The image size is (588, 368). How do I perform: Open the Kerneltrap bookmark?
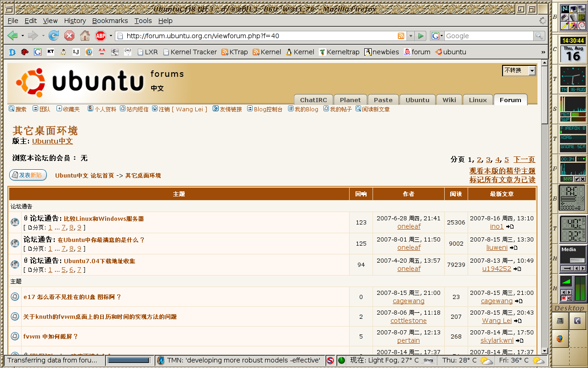tap(339, 52)
